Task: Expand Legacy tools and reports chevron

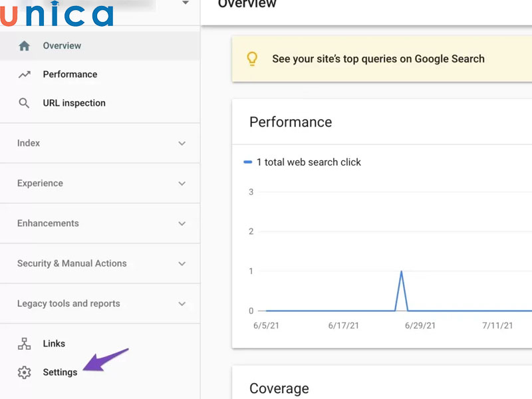Action: [x=182, y=304]
